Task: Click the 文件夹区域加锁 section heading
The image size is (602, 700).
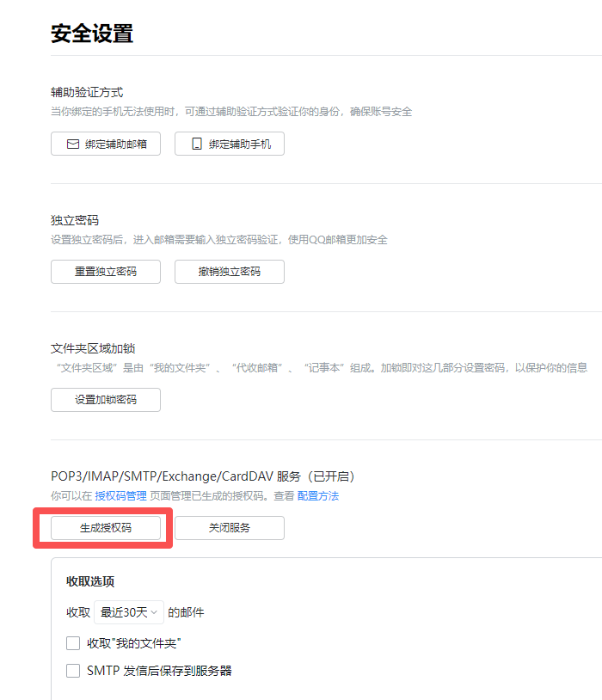Action: [93, 348]
